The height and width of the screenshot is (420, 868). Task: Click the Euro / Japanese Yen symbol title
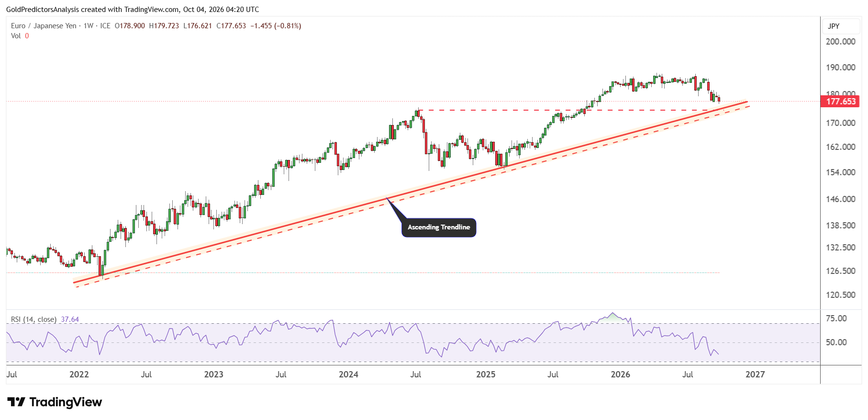pos(44,26)
